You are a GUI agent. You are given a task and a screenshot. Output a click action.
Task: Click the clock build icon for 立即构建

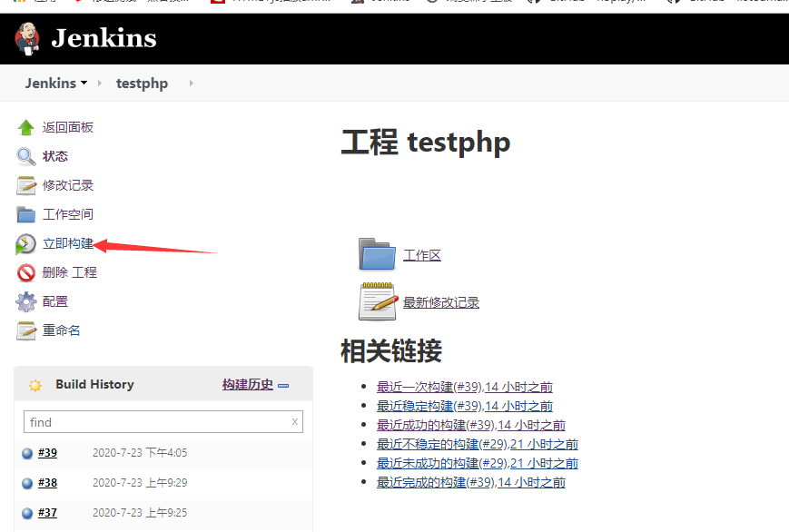point(25,243)
